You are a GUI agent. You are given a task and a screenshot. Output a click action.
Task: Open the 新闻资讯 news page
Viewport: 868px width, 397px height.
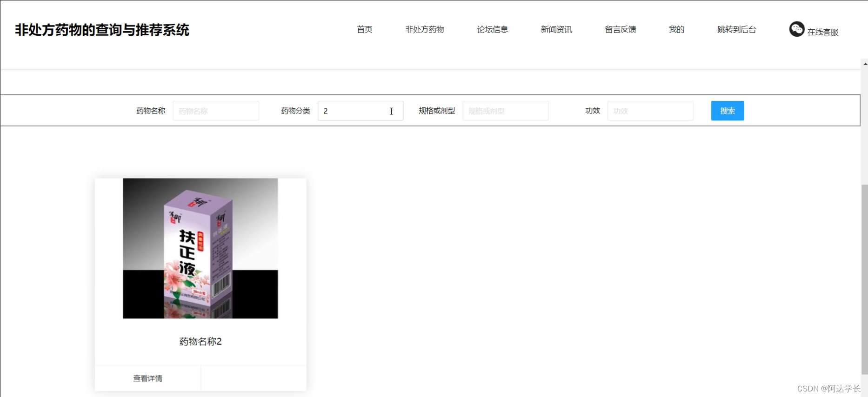tap(556, 29)
